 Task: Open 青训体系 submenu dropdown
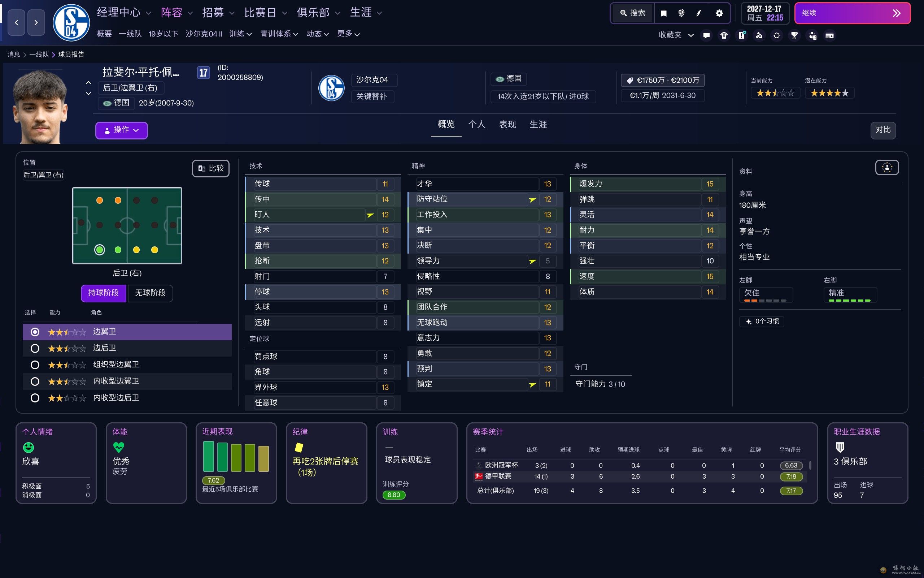(x=279, y=34)
